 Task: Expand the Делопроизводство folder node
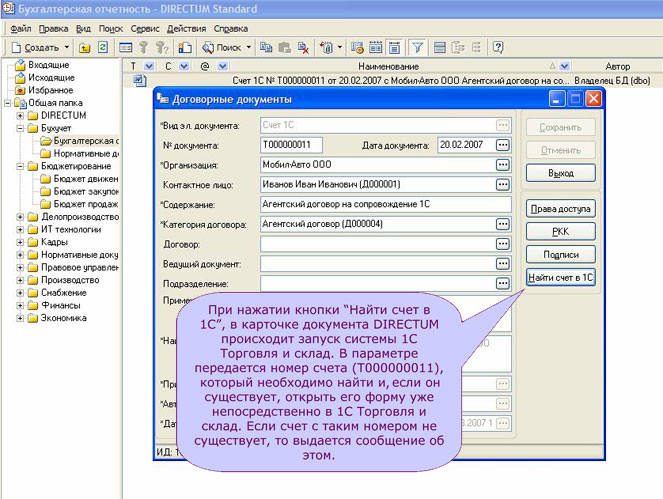[20, 217]
